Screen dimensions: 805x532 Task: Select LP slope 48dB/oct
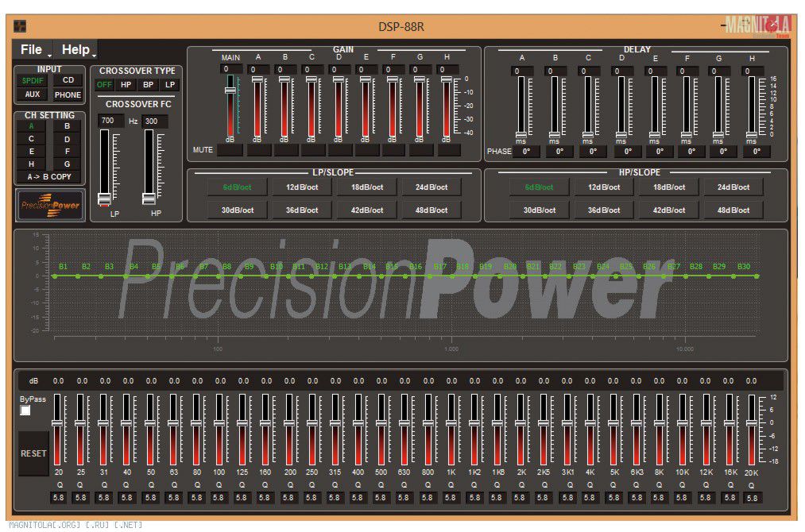coord(432,210)
